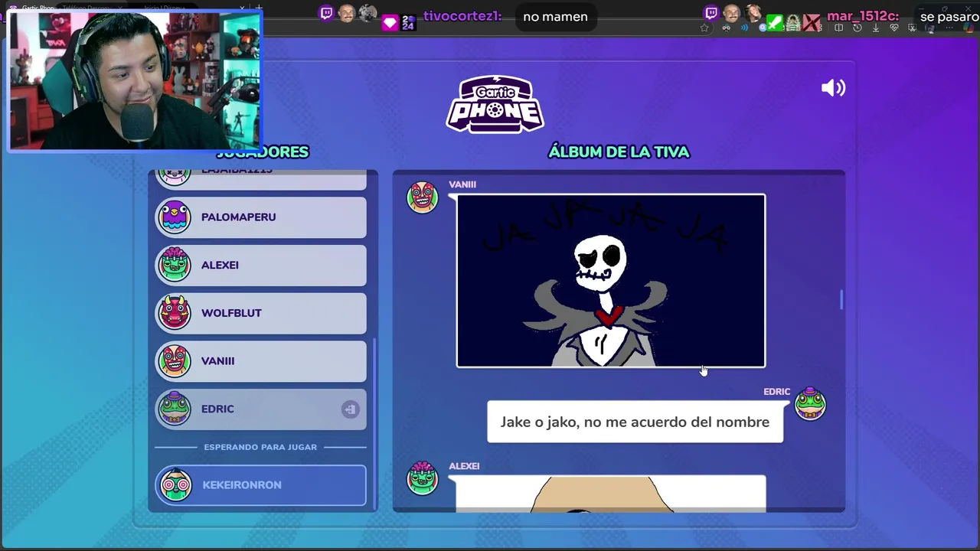Open VANIII's skeleton drawing
The width and height of the screenshot is (980, 551).
pyautogui.click(x=611, y=281)
